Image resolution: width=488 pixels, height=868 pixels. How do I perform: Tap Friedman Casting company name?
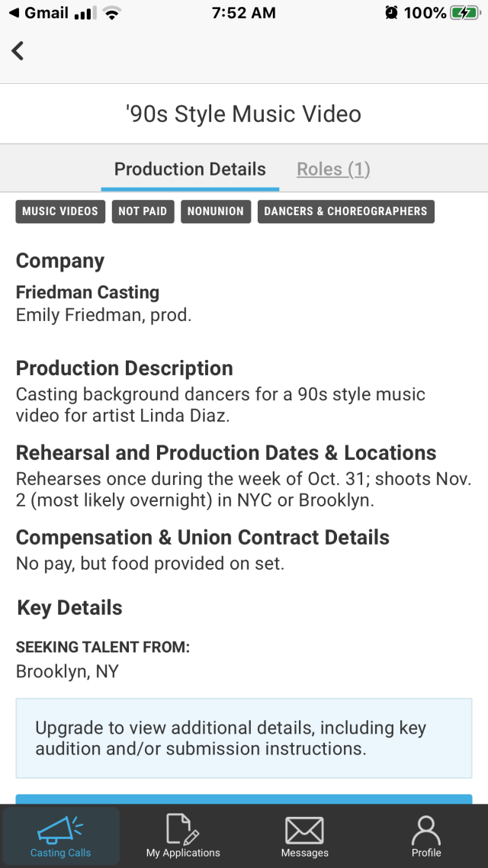point(88,292)
